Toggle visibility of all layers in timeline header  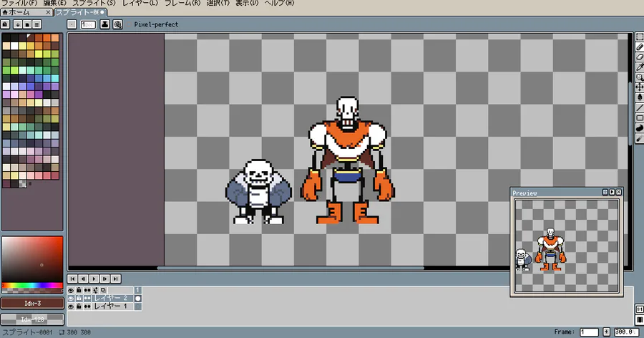click(x=71, y=290)
